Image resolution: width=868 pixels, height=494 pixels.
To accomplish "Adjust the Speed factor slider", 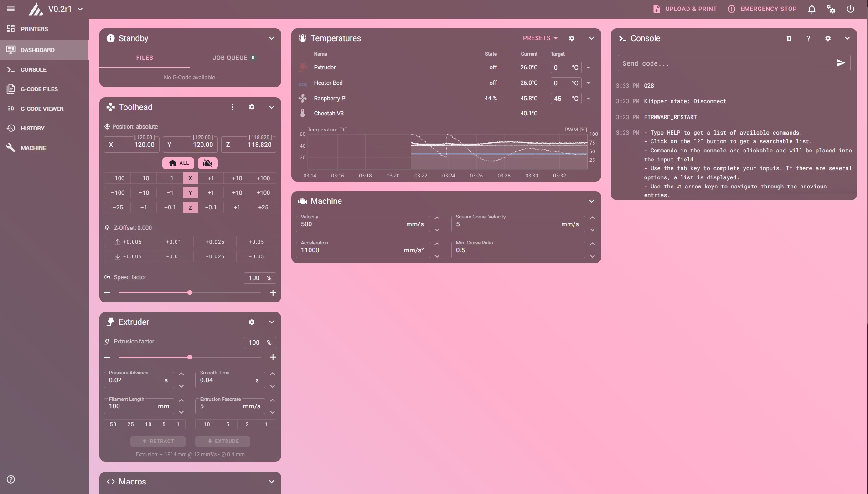I will point(190,292).
